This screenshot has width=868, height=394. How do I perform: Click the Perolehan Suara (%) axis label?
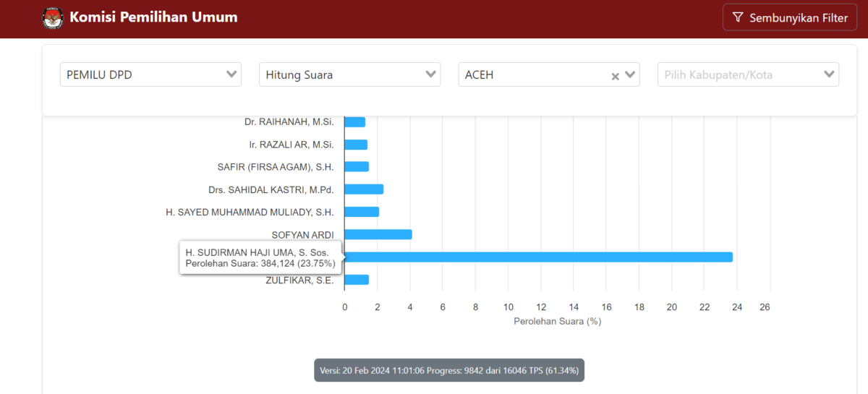click(x=557, y=321)
